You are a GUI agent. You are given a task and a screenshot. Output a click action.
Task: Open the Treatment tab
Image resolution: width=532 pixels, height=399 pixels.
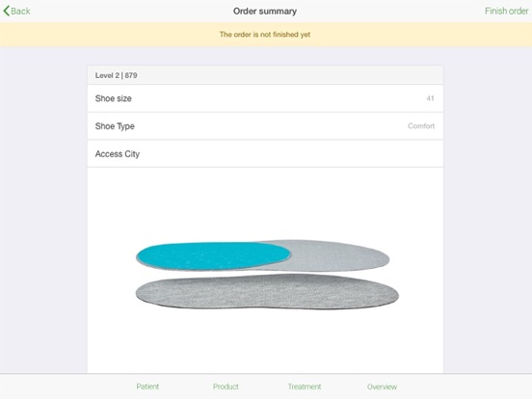[305, 386]
